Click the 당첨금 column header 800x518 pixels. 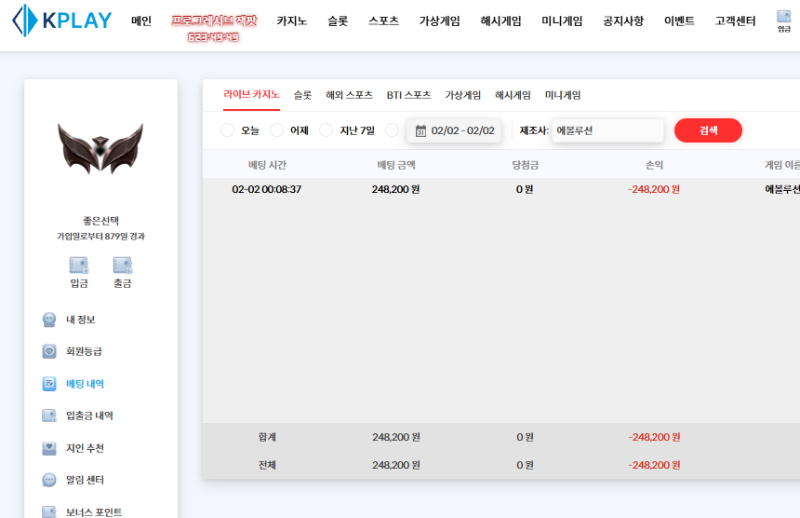point(526,165)
